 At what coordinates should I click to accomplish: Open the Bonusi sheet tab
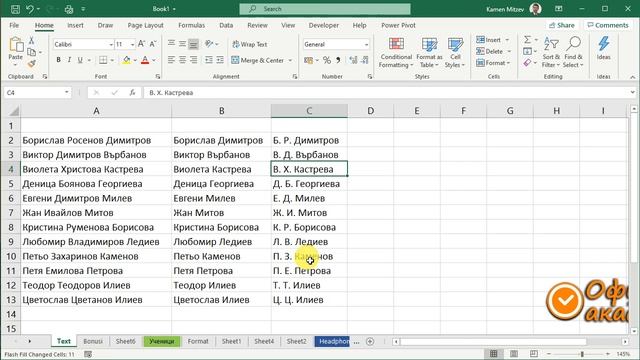(x=93, y=341)
